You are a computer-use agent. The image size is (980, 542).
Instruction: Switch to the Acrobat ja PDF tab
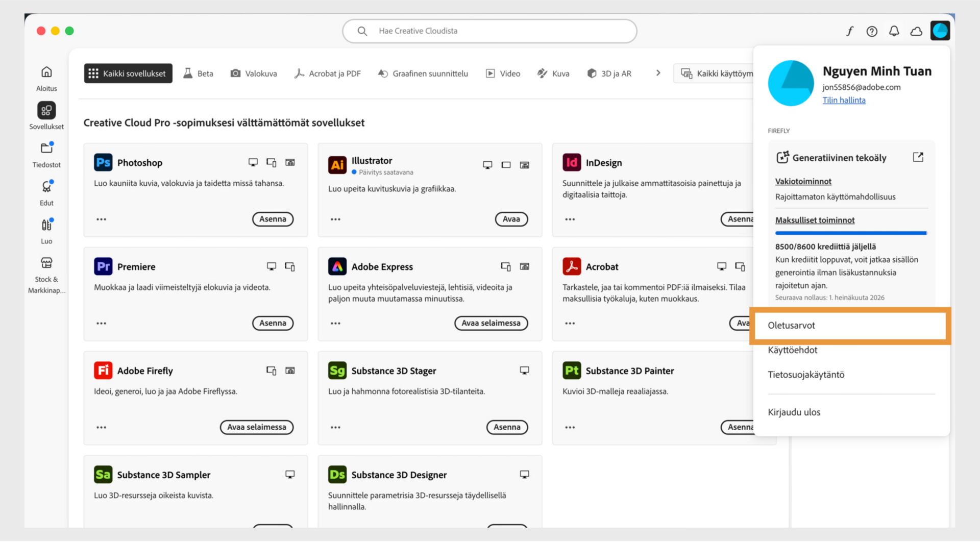coord(328,73)
